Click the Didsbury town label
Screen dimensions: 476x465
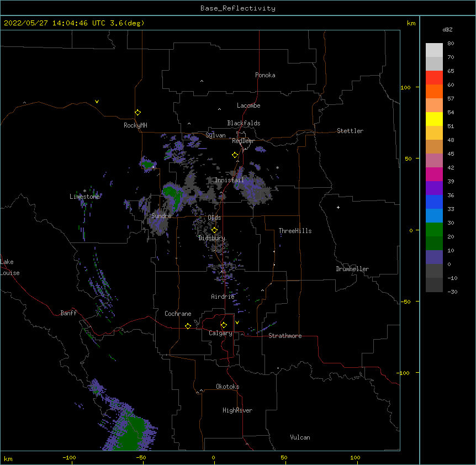[212, 238]
